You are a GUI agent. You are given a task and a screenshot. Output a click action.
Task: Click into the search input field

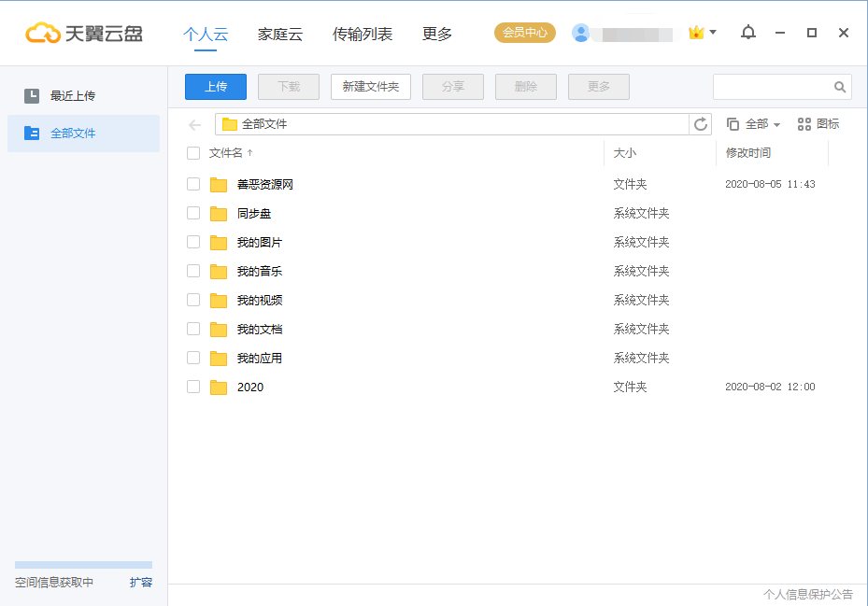[x=772, y=87]
